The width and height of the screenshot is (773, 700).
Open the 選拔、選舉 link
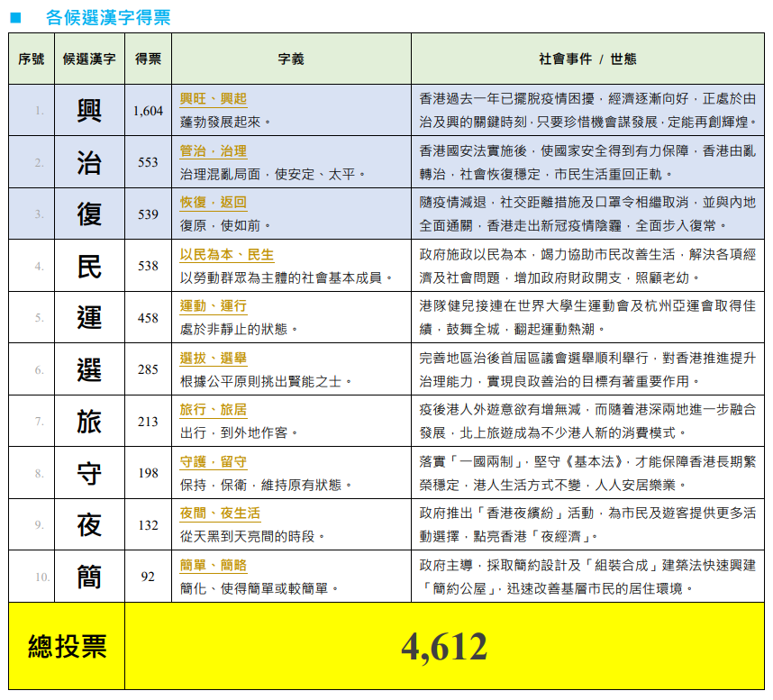(213, 359)
